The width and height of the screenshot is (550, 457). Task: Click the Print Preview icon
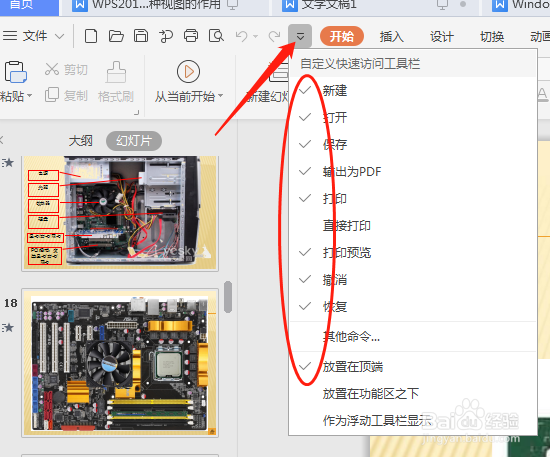click(x=216, y=36)
